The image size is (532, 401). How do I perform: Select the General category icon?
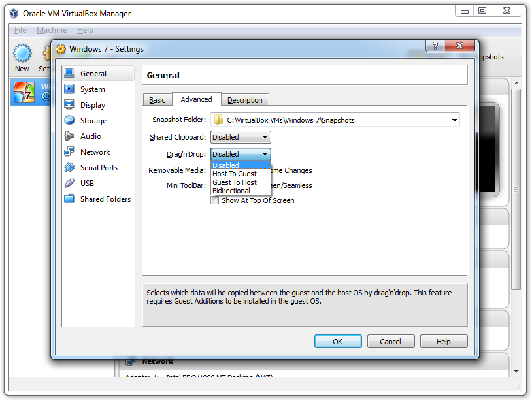pos(69,74)
